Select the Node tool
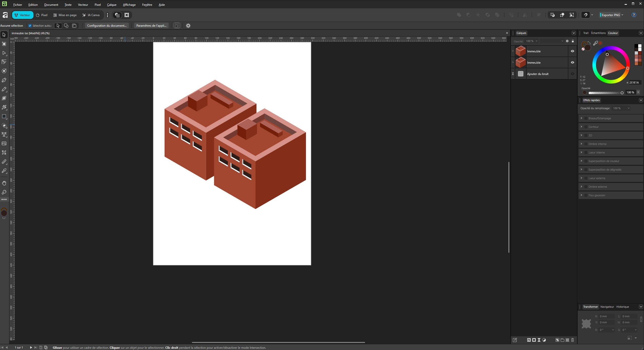Screen dimensions: 644x350 tap(4, 53)
